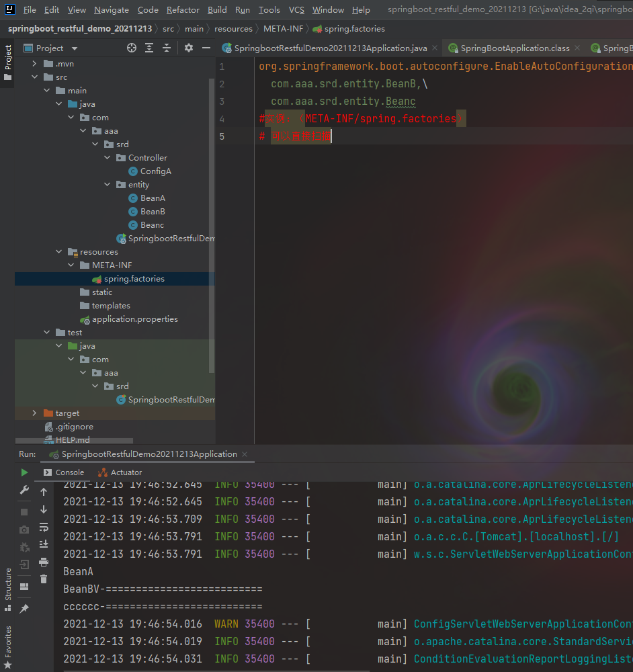Viewport: 633px width, 672px height.
Task: Select .gitignore file in tree
Action: tap(69, 427)
